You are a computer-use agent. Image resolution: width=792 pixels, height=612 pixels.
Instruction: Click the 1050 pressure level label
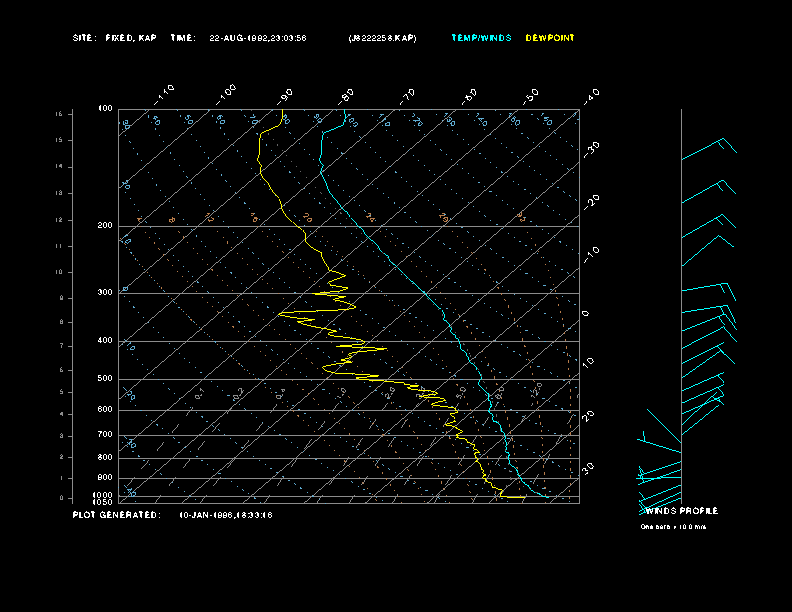pos(103,502)
